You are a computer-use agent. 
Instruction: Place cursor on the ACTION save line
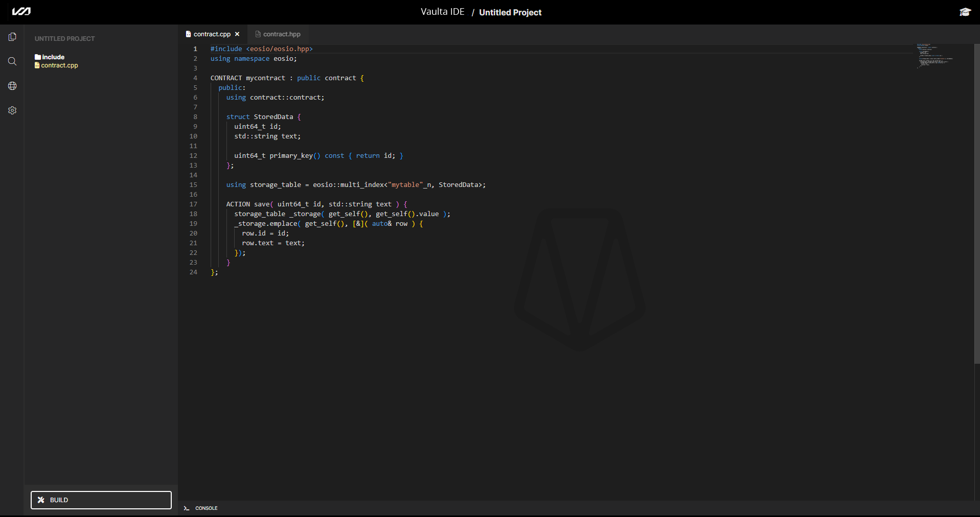pyautogui.click(x=316, y=204)
